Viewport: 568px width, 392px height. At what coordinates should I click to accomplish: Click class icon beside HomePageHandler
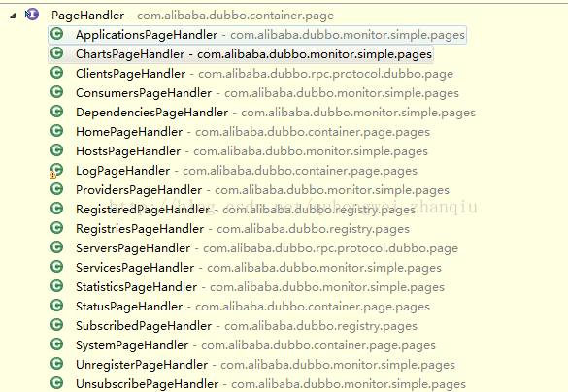(x=57, y=131)
